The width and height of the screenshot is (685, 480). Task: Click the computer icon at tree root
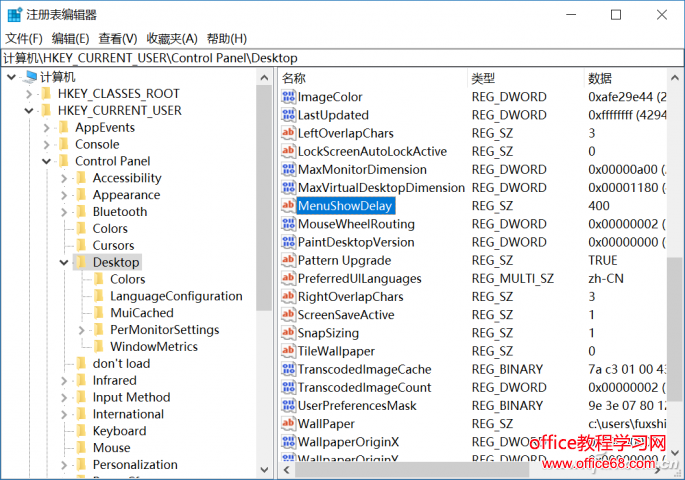click(x=31, y=77)
